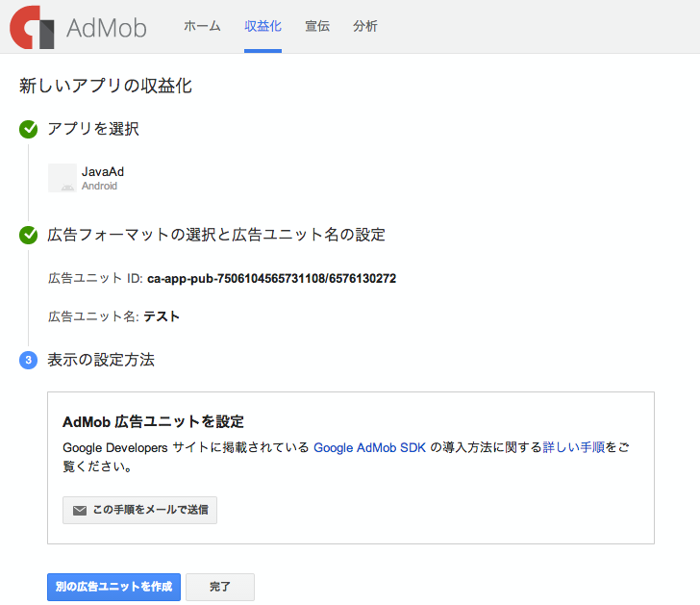Screen dimensions: 700x605
Task: Select the 収益化 tab
Action: 262,26
